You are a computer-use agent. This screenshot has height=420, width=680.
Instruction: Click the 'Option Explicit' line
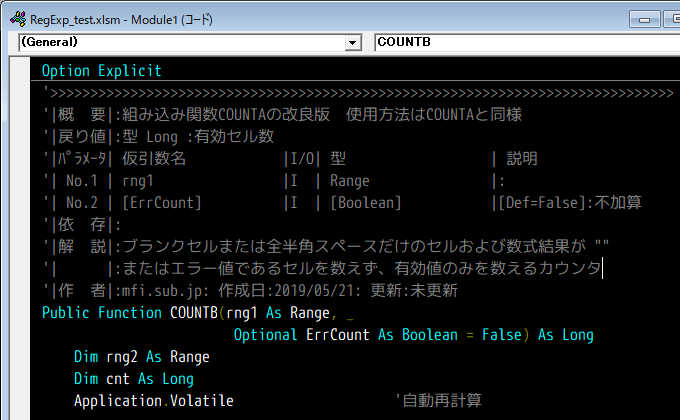[101, 71]
